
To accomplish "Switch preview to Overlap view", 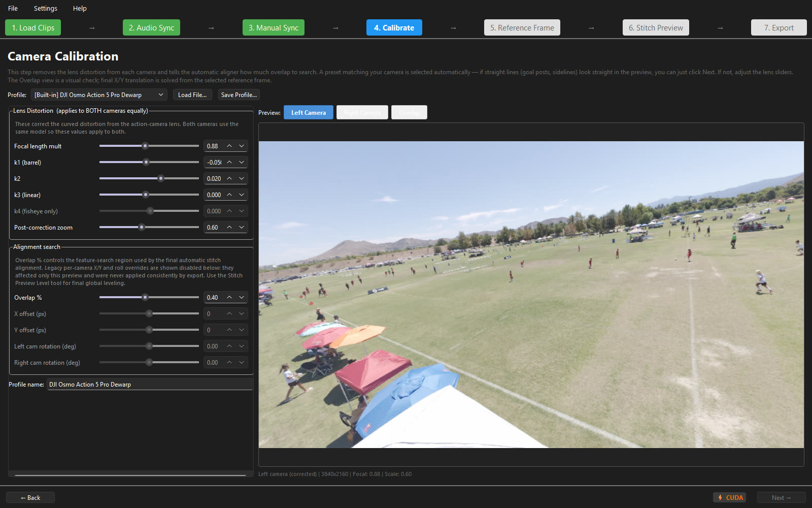I will 409,113.
